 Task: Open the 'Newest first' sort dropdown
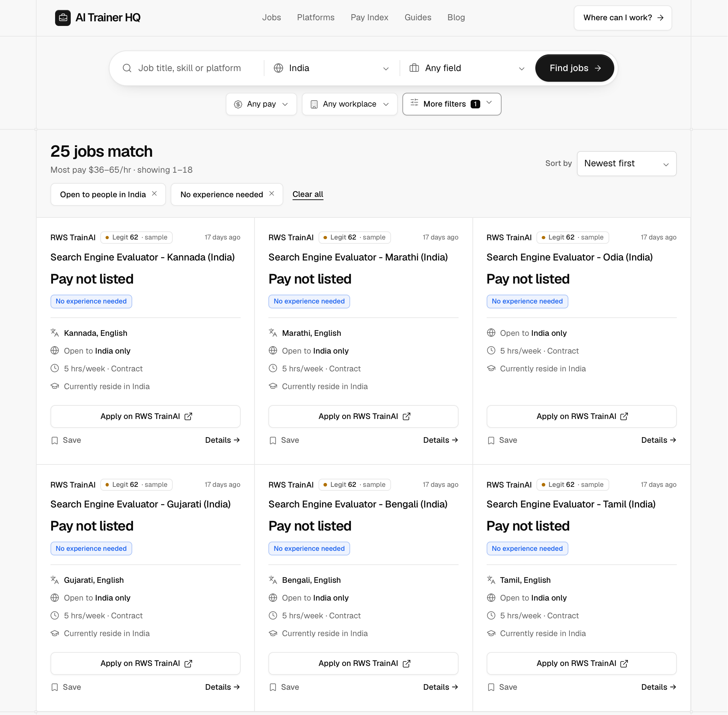coord(627,163)
